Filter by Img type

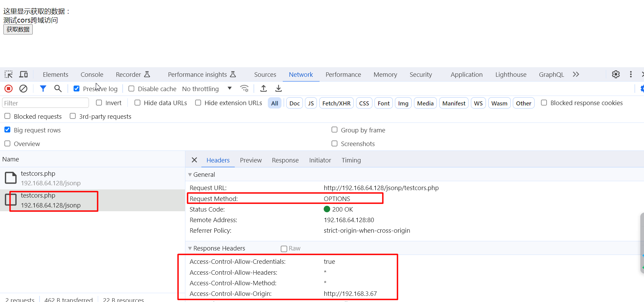(x=403, y=103)
